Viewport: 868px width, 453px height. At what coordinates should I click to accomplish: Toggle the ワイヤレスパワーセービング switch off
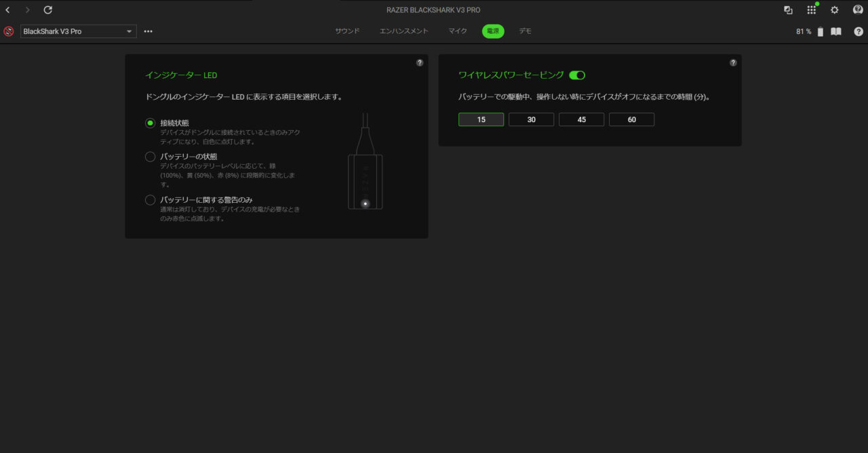[x=577, y=75]
